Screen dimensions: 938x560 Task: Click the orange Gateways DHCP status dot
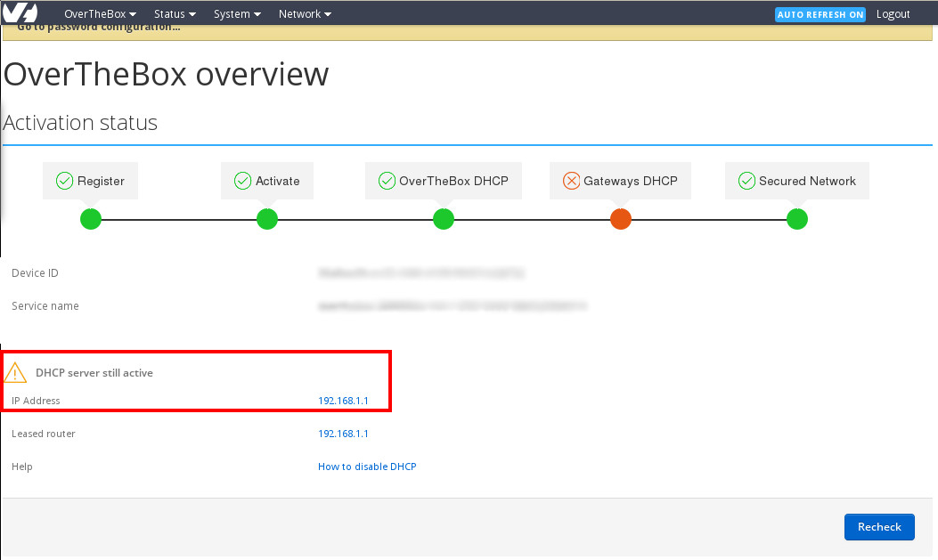point(621,218)
